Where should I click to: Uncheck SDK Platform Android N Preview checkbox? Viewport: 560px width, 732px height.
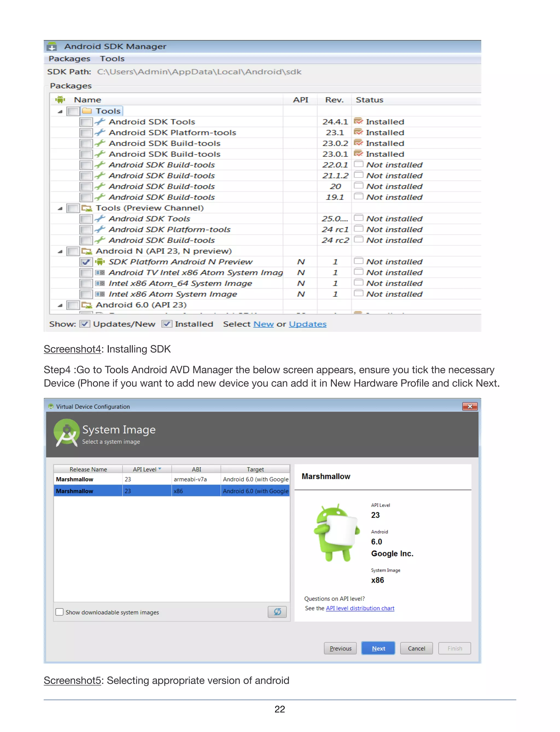click(x=86, y=262)
